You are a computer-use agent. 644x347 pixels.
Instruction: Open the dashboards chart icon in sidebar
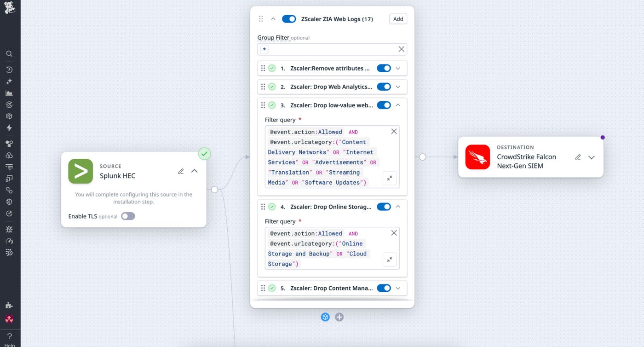(x=9, y=93)
